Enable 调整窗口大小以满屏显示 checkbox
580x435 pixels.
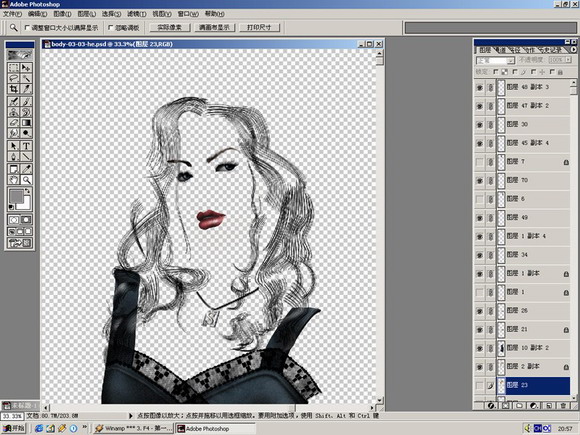[x=27, y=28]
